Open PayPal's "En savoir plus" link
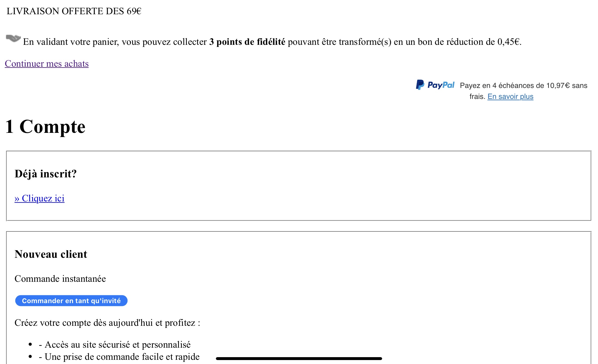The width and height of the screenshot is (598, 364). [x=510, y=97]
